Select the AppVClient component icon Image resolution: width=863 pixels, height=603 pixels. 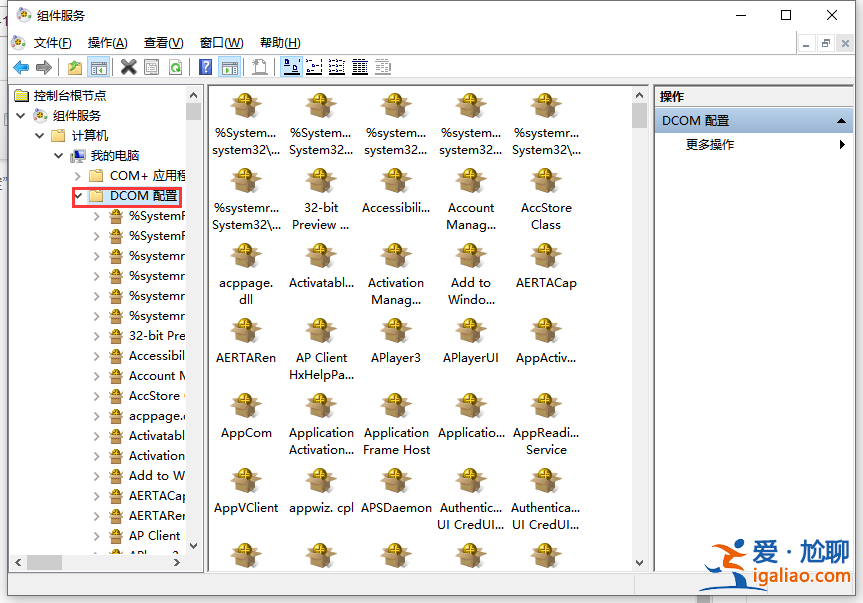246,482
